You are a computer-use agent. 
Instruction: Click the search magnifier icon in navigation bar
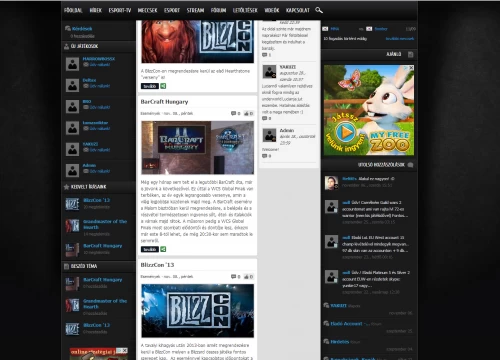[319, 10]
